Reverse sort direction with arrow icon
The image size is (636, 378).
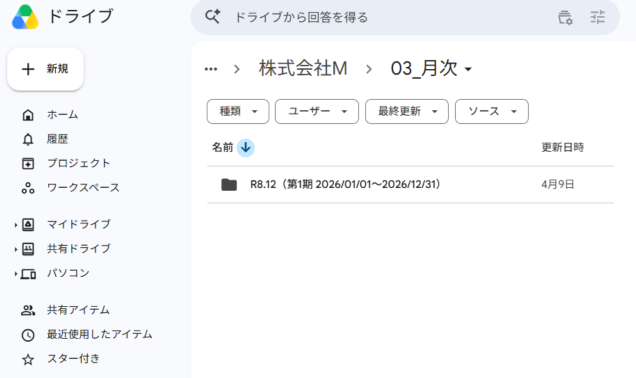point(245,148)
